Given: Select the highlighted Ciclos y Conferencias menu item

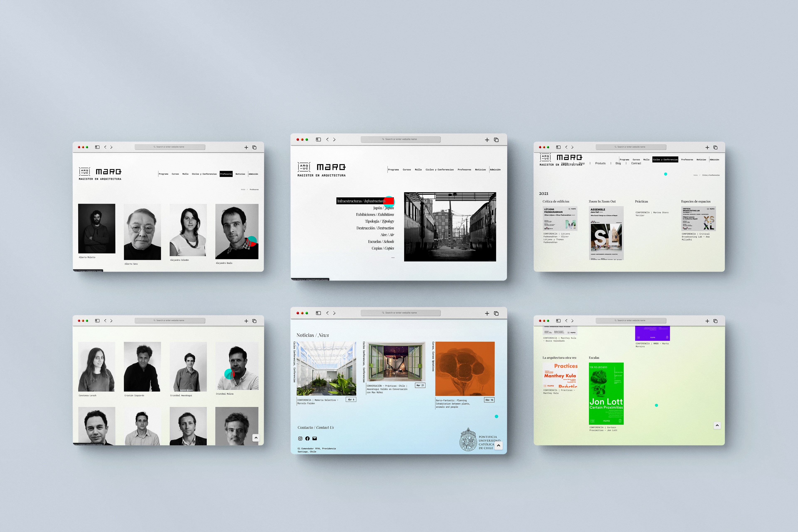Looking at the screenshot, I should click(x=665, y=159).
